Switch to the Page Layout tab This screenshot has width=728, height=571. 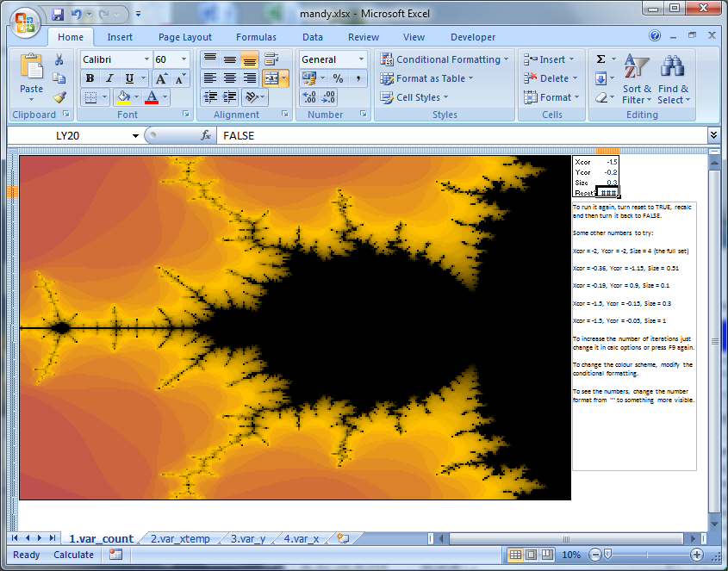click(x=184, y=37)
